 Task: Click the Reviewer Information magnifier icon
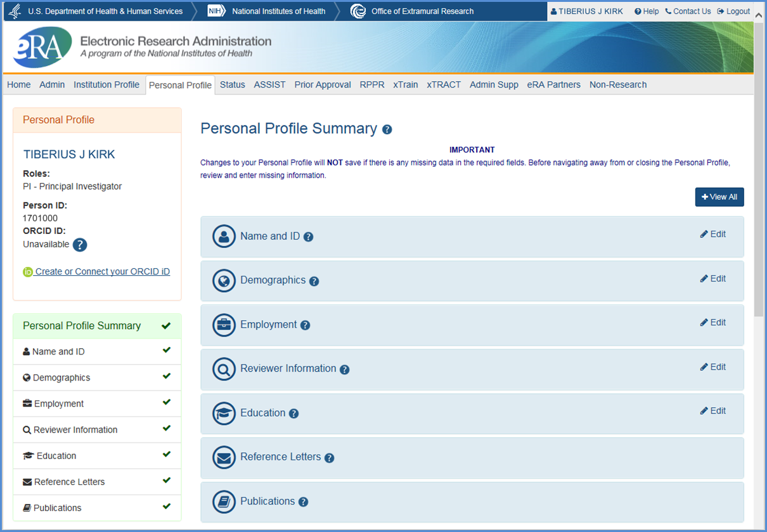224,369
